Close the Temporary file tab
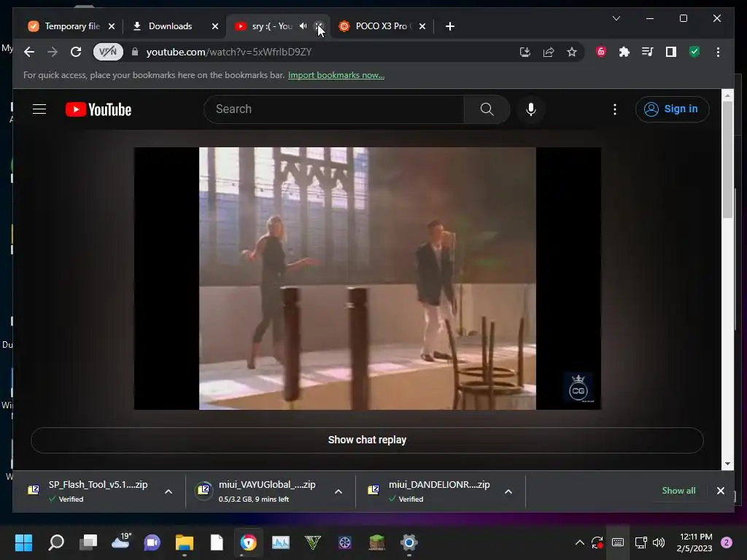Viewport: 747px width, 560px height. click(x=112, y=26)
